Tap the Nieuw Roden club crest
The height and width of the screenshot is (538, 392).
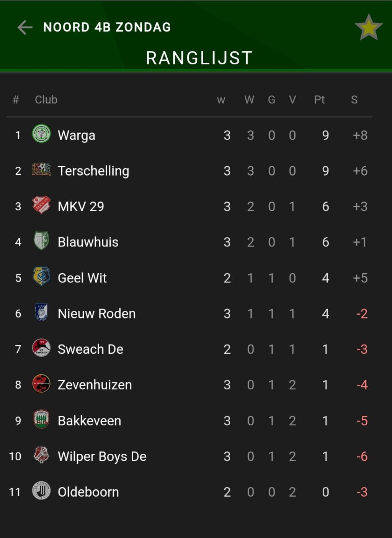41,312
